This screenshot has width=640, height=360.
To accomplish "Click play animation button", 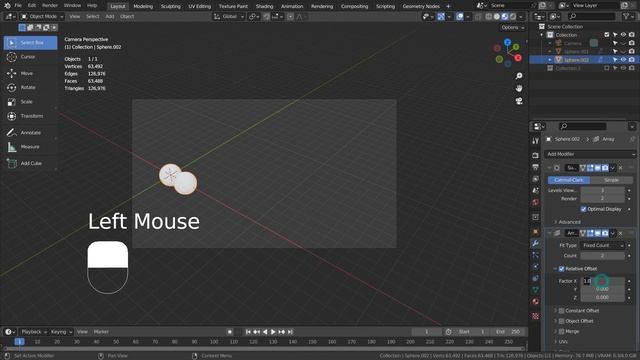I will pos(273,332).
